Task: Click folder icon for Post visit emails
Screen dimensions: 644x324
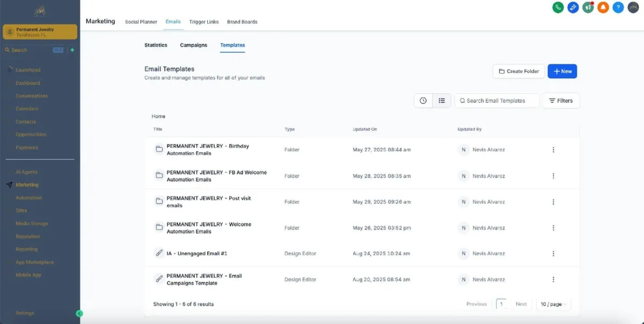Action: 159,201
